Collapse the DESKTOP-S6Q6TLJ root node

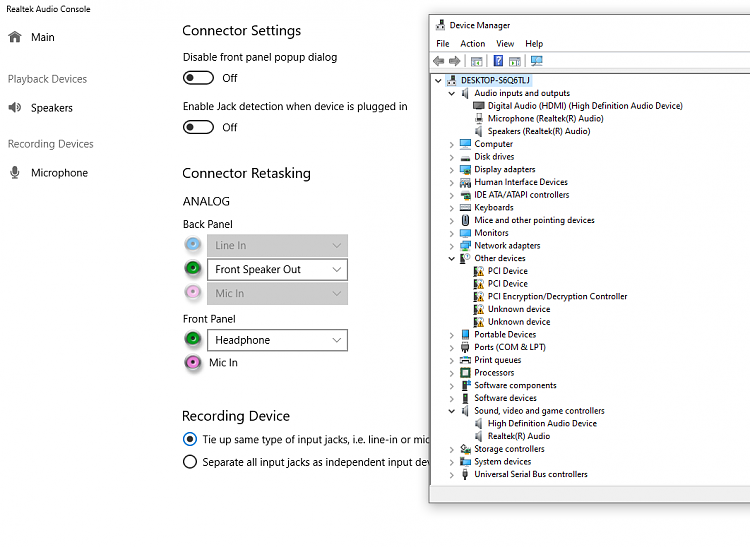coord(438,80)
